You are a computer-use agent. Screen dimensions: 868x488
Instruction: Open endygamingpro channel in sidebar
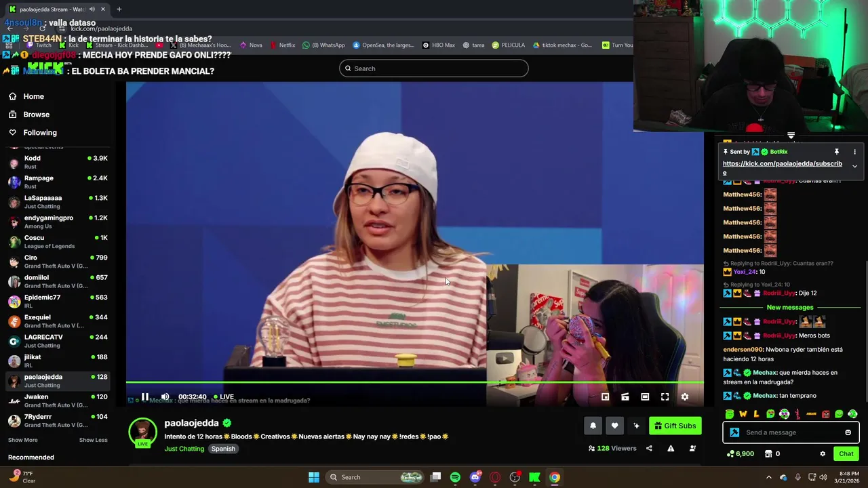[x=58, y=222]
